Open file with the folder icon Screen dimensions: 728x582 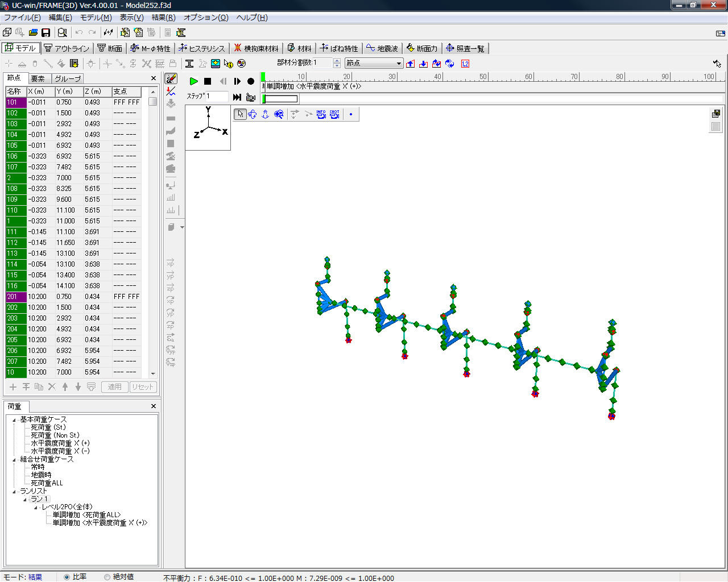tap(33, 32)
